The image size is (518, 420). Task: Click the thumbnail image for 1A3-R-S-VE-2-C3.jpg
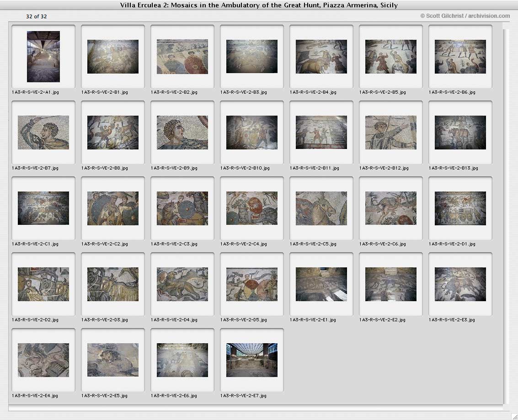(182, 208)
